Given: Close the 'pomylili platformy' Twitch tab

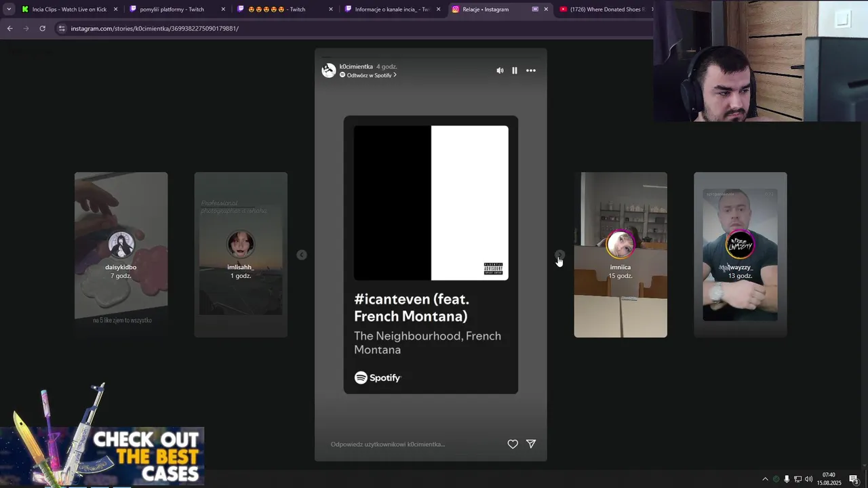Looking at the screenshot, I should (x=223, y=9).
